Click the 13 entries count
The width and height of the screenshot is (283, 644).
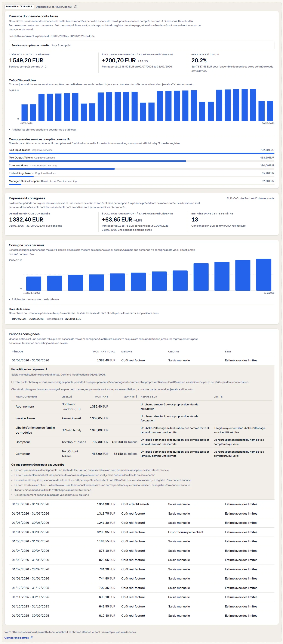(195, 220)
